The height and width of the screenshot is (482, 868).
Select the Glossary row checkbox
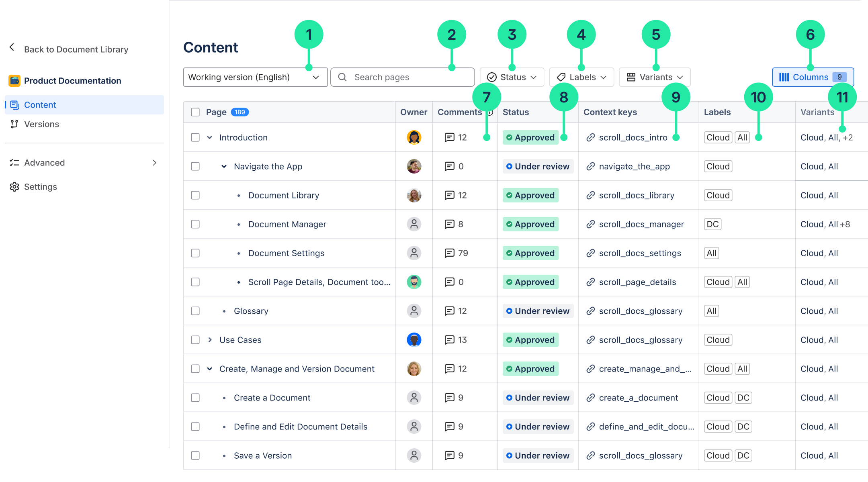click(x=195, y=310)
